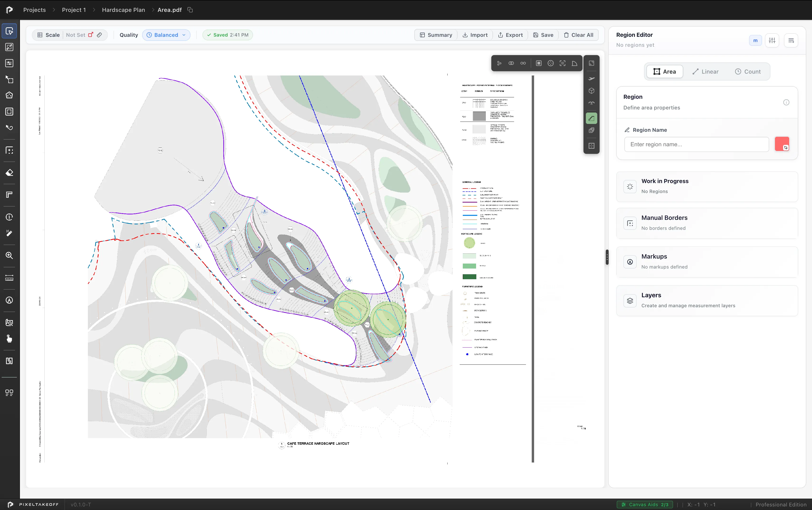Image resolution: width=812 pixels, height=510 pixels.
Task: Open the grid dashboard icon at sidebar bottom
Action: [10, 393]
